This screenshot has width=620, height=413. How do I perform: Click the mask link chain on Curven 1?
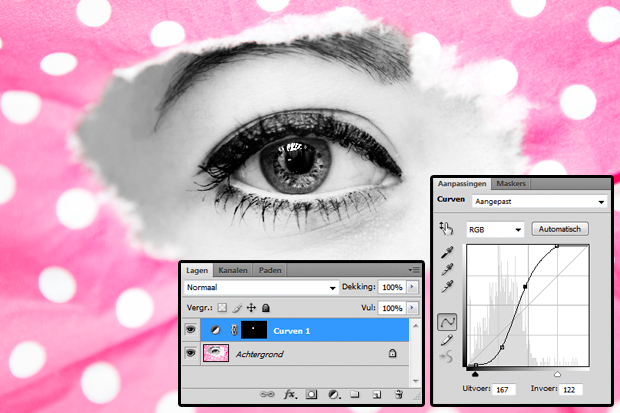[234, 330]
